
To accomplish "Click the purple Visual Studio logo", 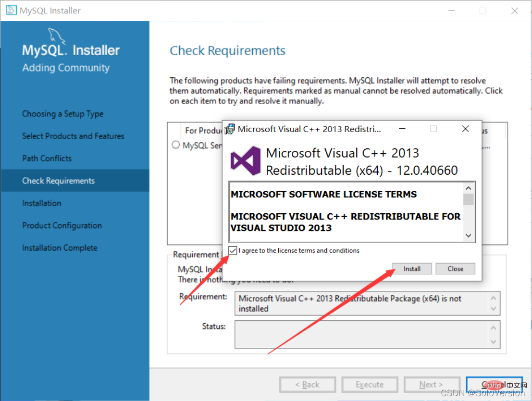I will tap(246, 161).
